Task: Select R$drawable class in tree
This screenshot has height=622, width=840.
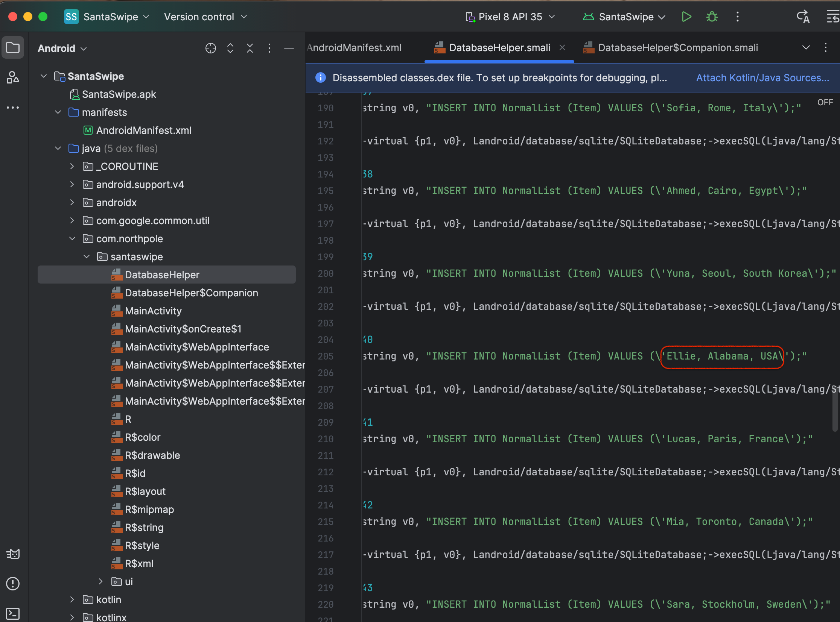Action: point(146,455)
